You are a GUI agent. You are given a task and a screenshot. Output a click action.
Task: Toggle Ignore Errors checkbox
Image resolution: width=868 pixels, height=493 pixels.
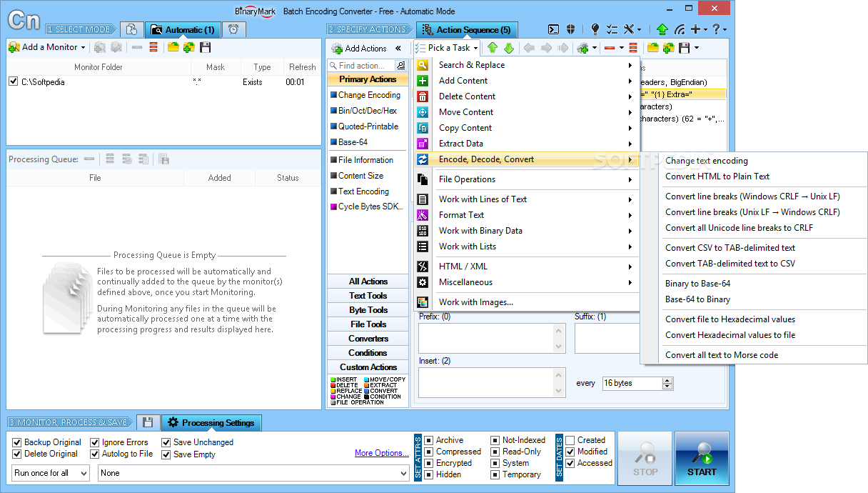coord(96,442)
